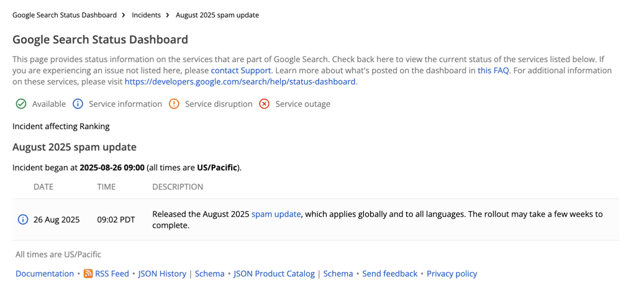Screen dimensions: 644x298
Task: Click the info icon beside 26 Aug 2025
Action: point(23,219)
